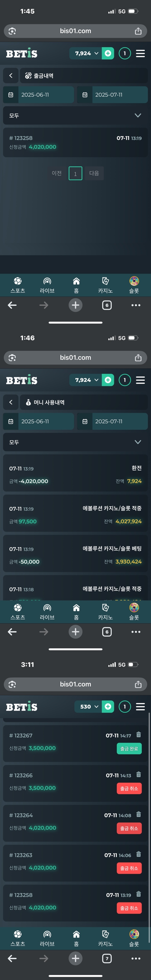Click trash icon on request #123264
151x980 pixels.
click(138, 814)
